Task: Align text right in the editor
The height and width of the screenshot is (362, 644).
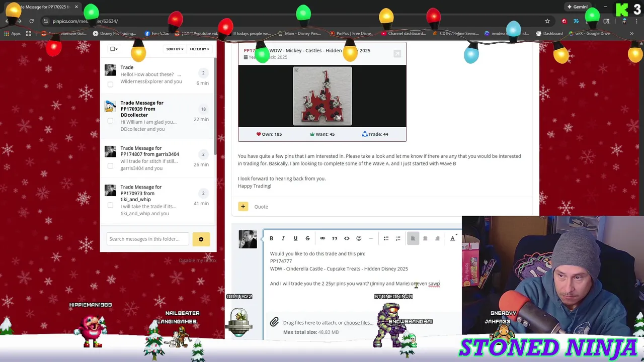Action: coord(437,238)
